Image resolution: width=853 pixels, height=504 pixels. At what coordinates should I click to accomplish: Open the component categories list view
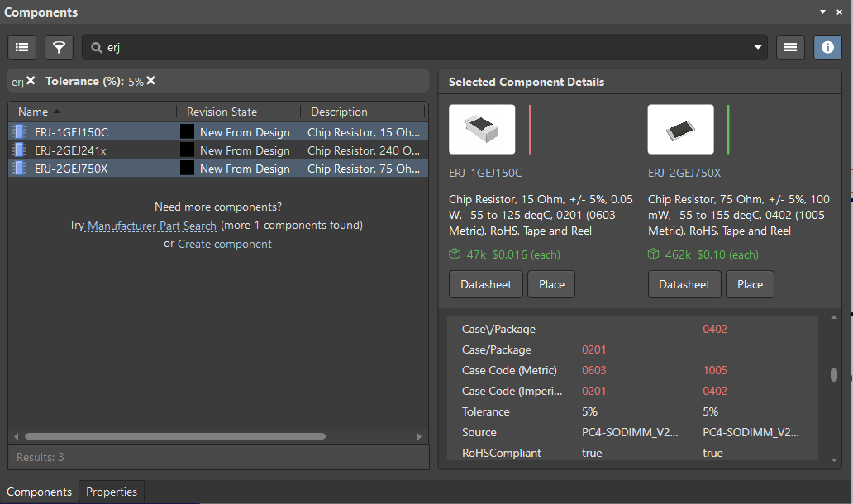[21, 47]
